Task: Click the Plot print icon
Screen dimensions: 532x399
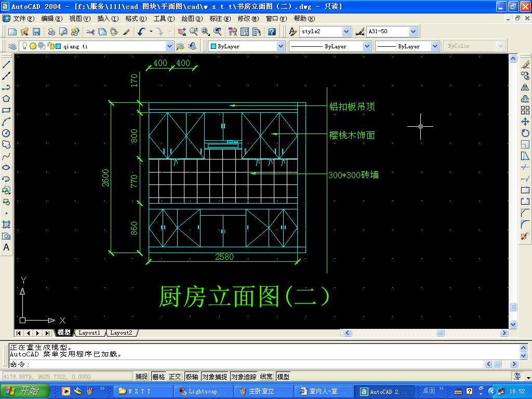Action: [x=51, y=32]
